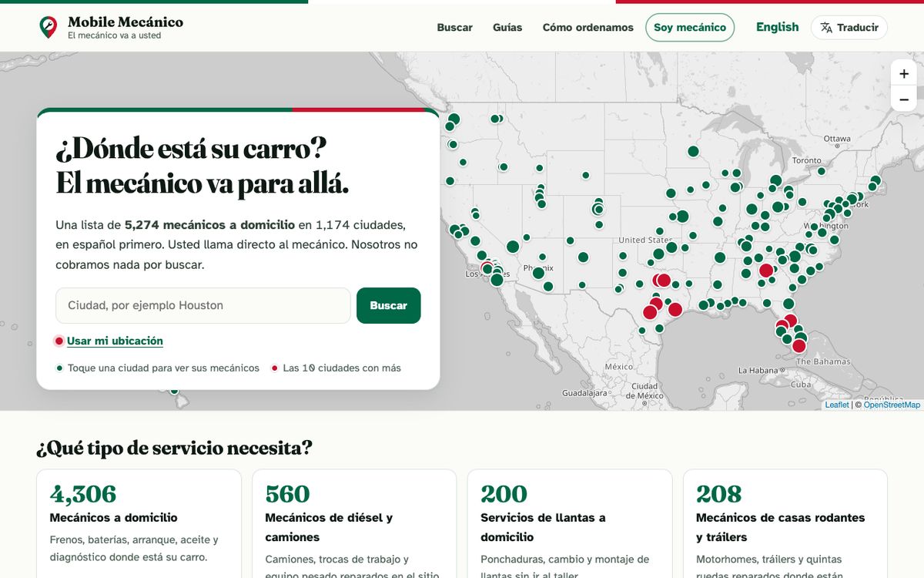Viewport: 924px width, 578px height.
Task: Open the Buscar navigation item
Action: point(455,28)
